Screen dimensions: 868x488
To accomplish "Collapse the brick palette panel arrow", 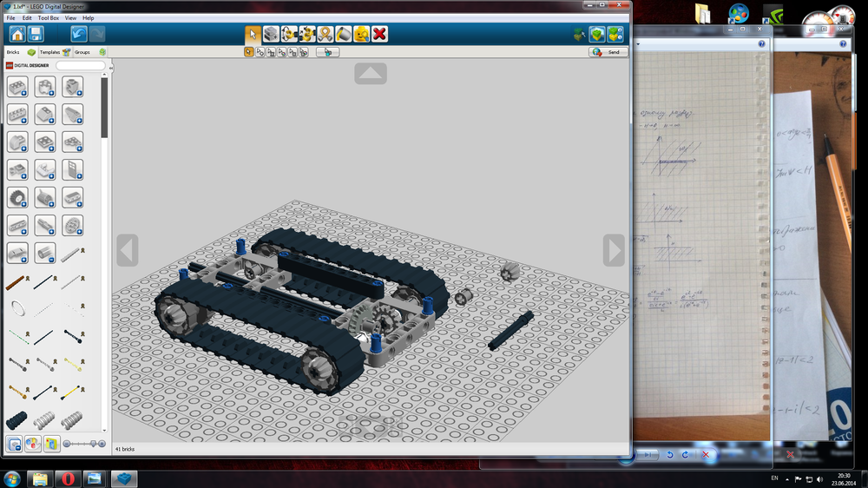I will (111, 68).
